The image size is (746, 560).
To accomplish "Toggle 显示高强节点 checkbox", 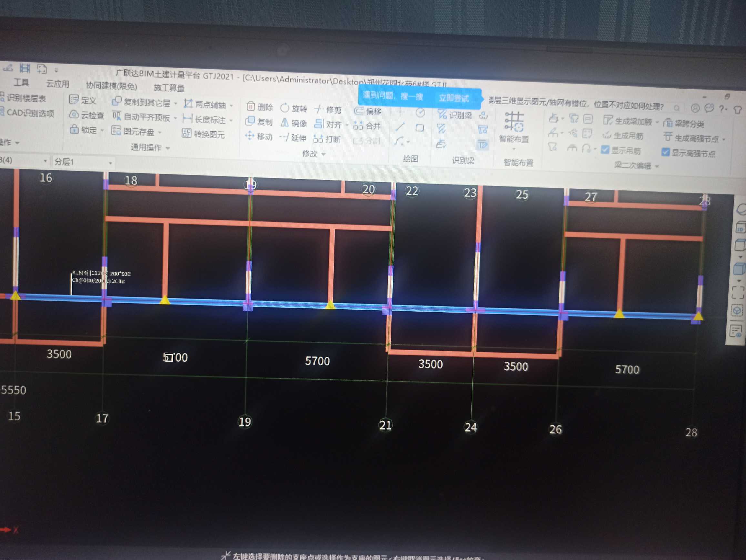I will [665, 152].
